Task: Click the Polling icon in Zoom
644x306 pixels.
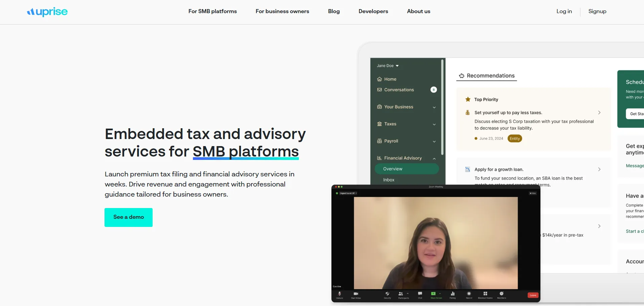Action: 453,294
